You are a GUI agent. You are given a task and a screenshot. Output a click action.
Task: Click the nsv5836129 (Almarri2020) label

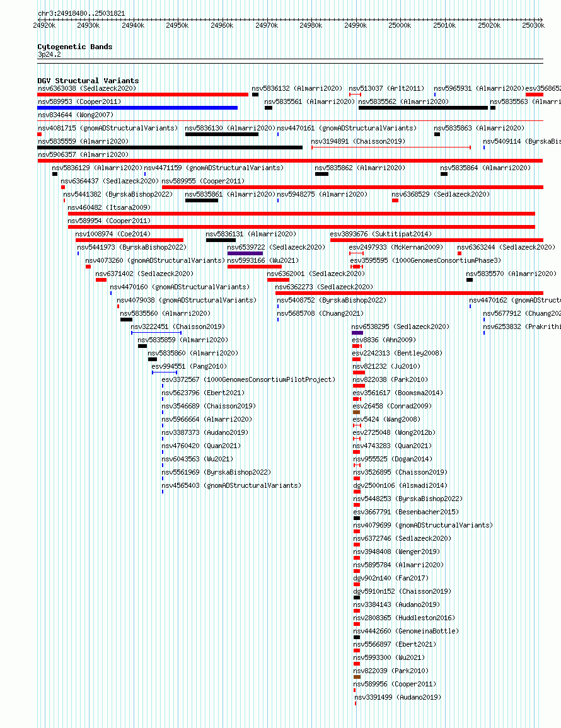click(97, 168)
